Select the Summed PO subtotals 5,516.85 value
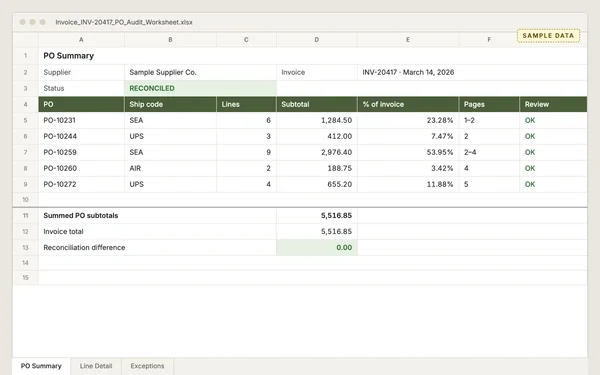Screen dimensions: 600x375 317,216
